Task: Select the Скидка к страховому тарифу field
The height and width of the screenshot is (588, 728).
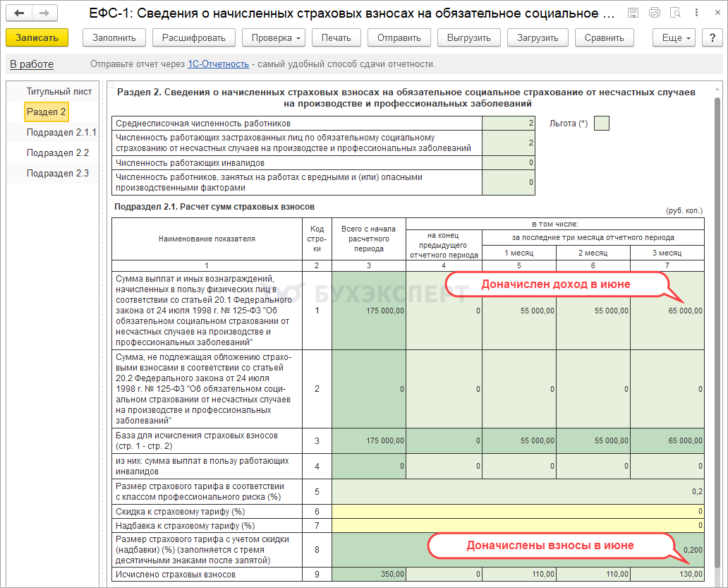Action: 518,511
